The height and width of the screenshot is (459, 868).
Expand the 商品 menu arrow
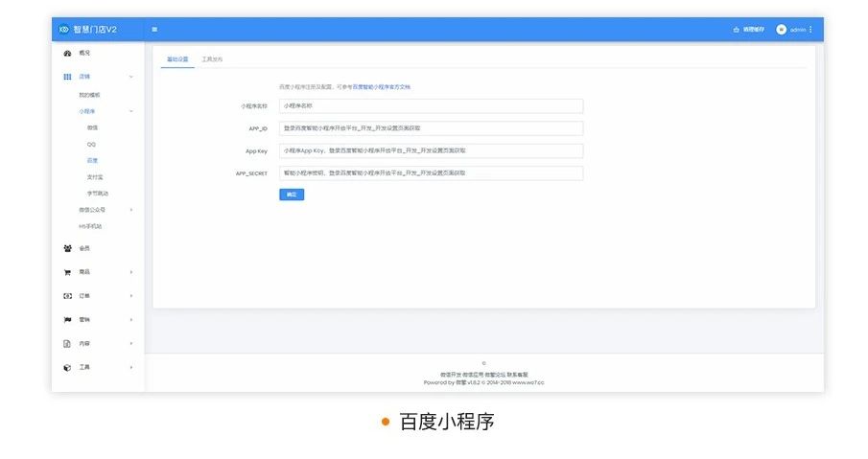coord(131,272)
